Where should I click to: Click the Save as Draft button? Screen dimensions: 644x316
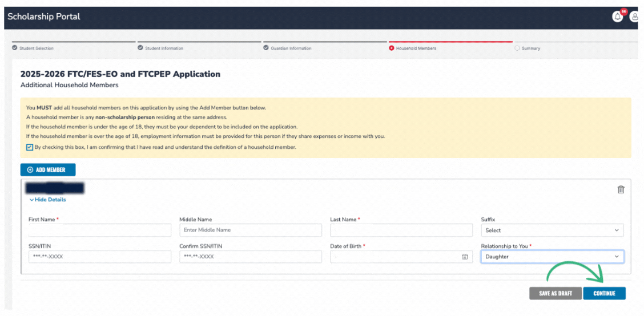pyautogui.click(x=555, y=293)
